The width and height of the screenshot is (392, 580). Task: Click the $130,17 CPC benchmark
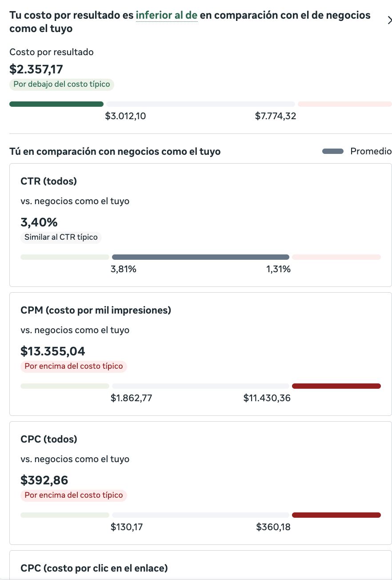(x=127, y=527)
